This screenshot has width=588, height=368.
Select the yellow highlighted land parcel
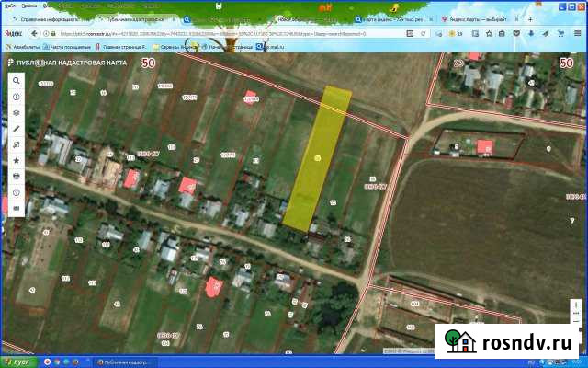point(317,159)
